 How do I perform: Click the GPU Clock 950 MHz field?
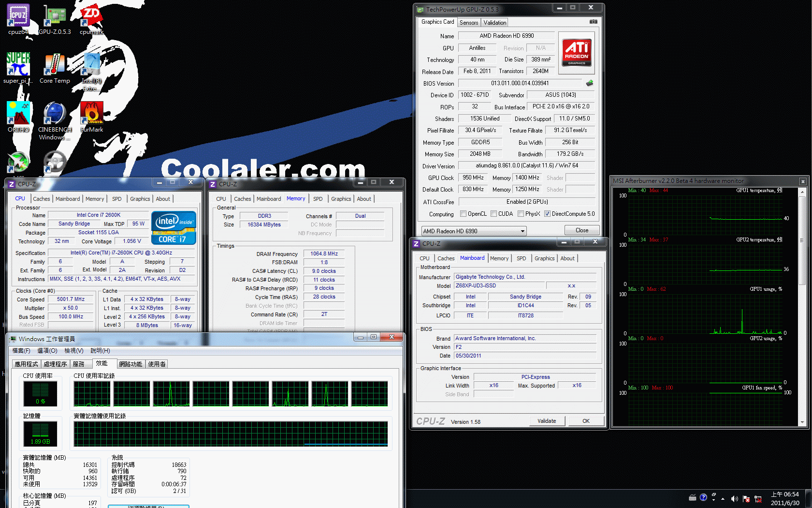(x=473, y=178)
